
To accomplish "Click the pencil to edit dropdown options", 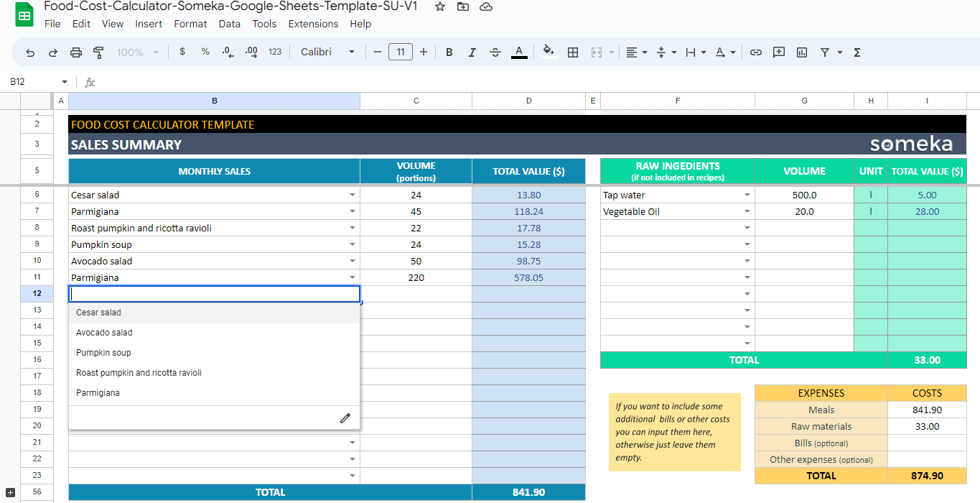I will point(345,417).
